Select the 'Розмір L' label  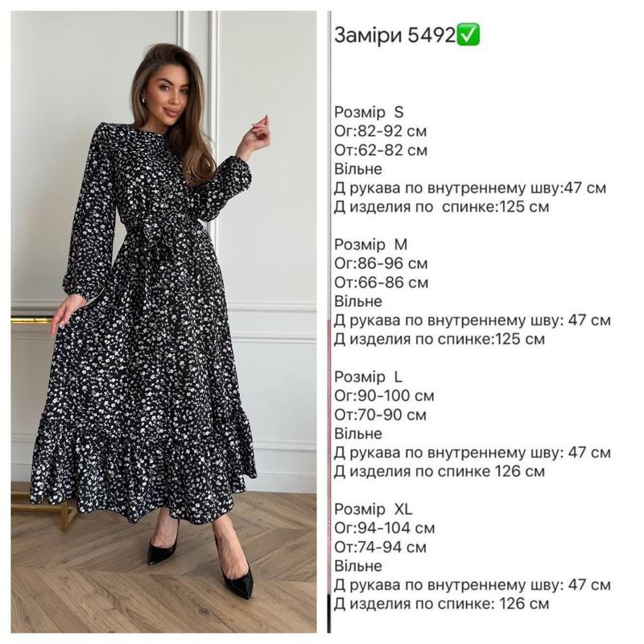[369, 377]
